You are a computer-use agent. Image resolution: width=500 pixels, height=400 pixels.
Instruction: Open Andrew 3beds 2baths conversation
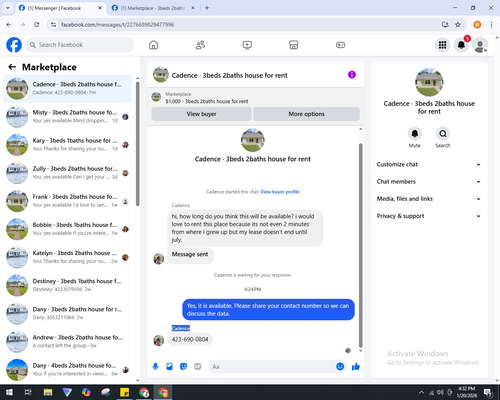67,342
